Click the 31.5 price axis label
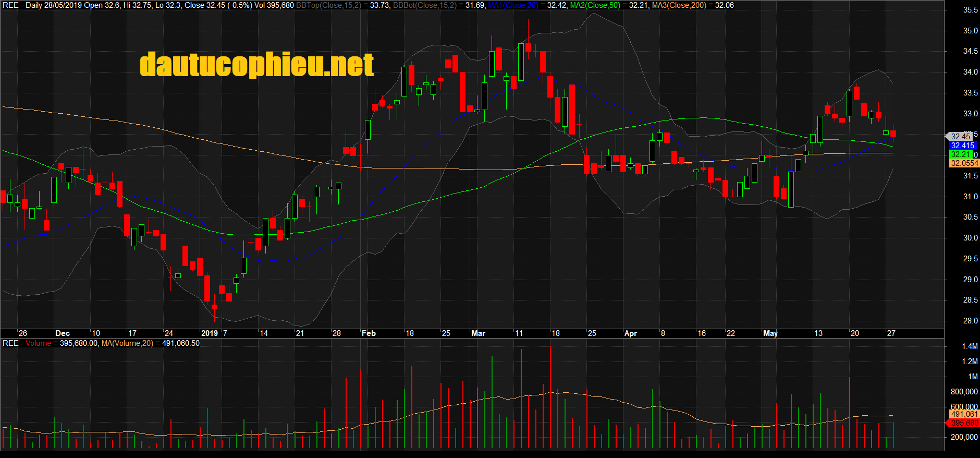 tap(970, 176)
